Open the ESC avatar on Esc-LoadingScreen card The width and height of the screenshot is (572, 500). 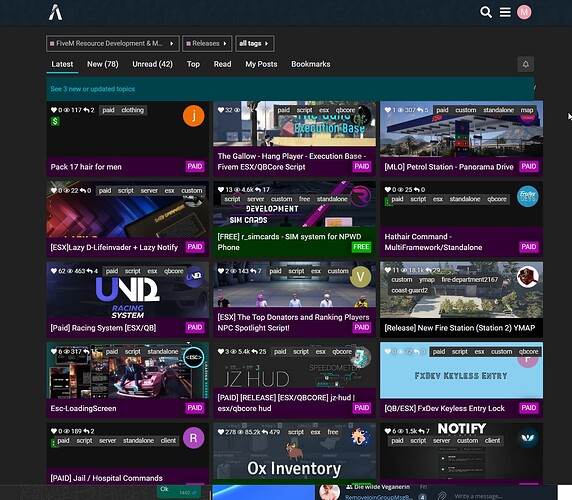click(193, 357)
